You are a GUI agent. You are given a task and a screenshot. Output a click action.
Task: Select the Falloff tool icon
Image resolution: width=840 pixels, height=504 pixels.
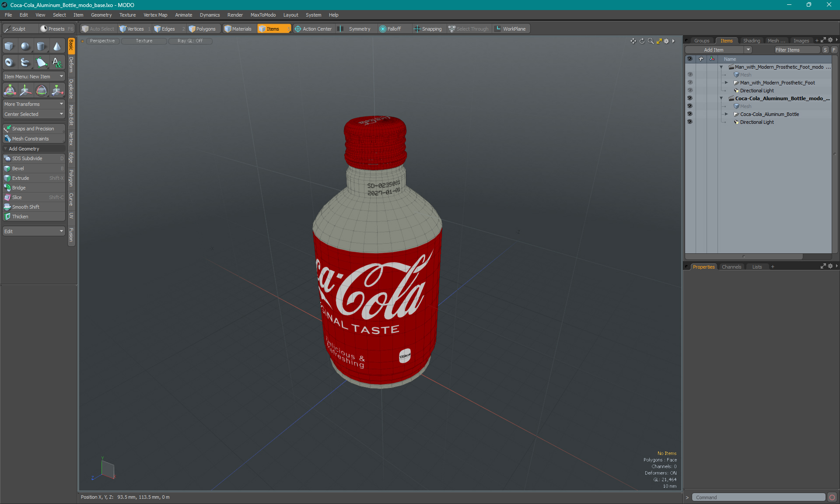coord(383,28)
